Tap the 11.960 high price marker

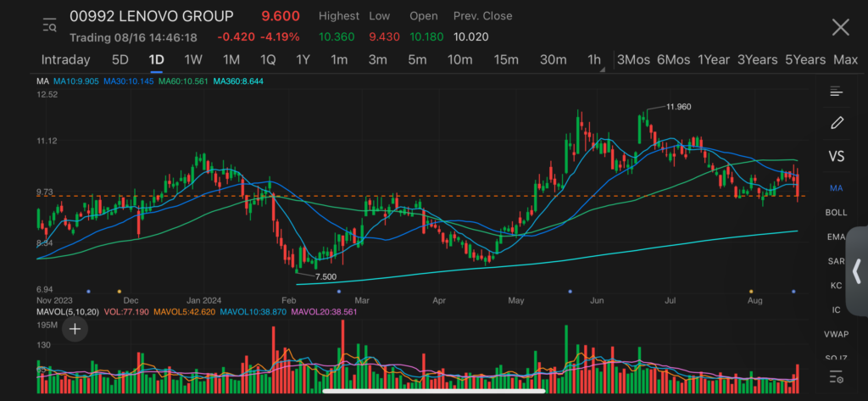[678, 107]
